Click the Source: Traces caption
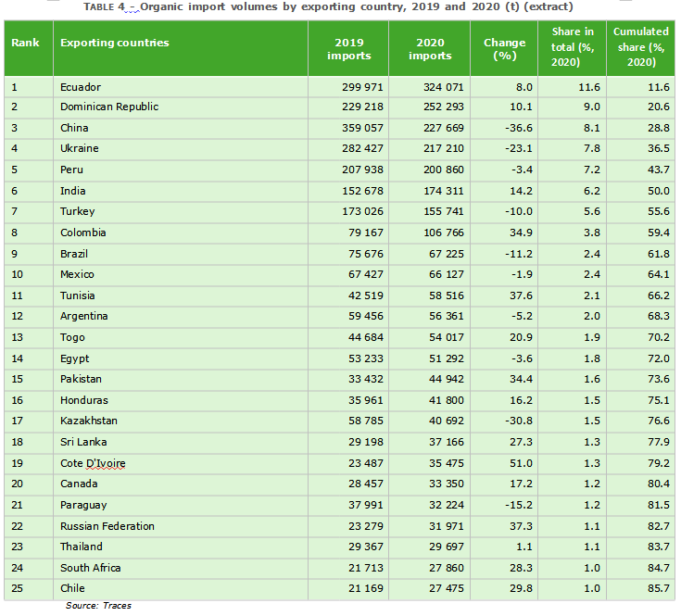Screen dimensions: 681x616 98,606
